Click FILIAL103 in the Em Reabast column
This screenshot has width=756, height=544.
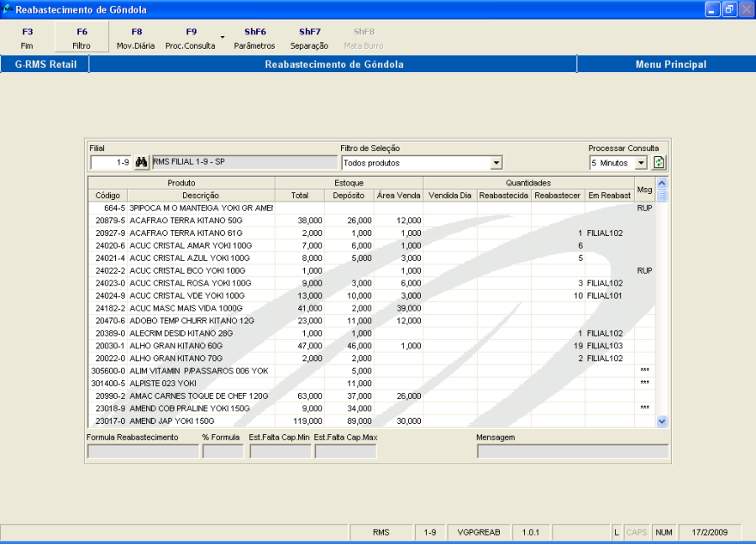point(605,346)
